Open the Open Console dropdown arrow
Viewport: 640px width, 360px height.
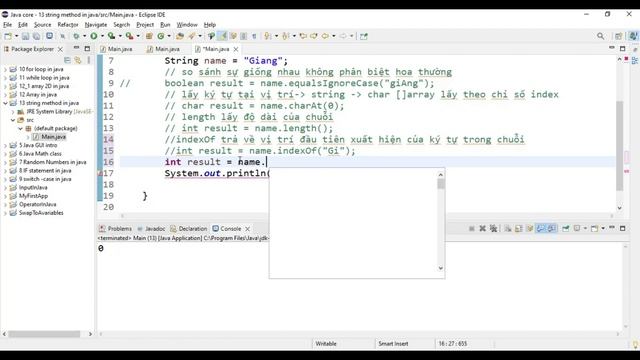[x=603, y=229]
